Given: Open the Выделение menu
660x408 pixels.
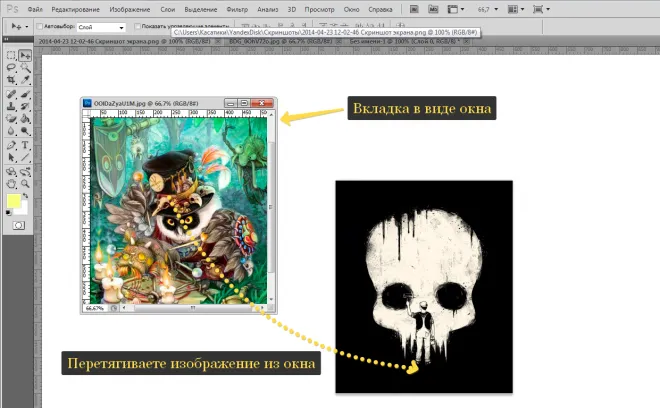Looking at the screenshot, I should [201, 9].
